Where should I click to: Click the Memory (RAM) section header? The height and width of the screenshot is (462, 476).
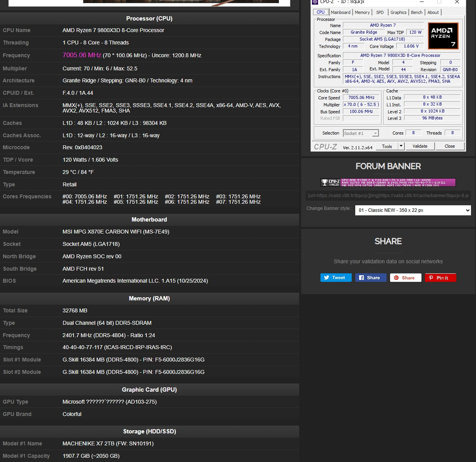[x=149, y=298]
